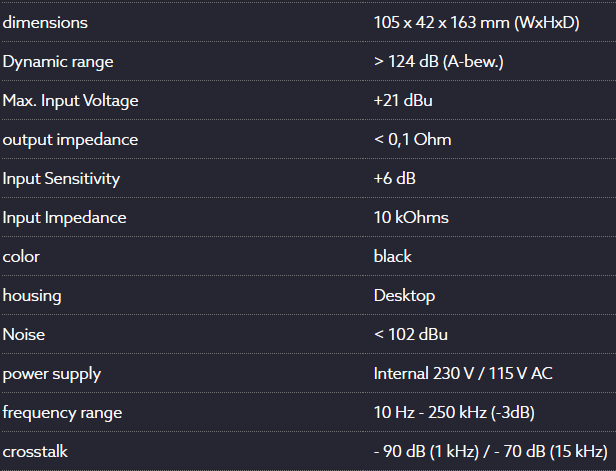616x471 pixels.
Task: Click the output impedance label
Action: click(70, 140)
